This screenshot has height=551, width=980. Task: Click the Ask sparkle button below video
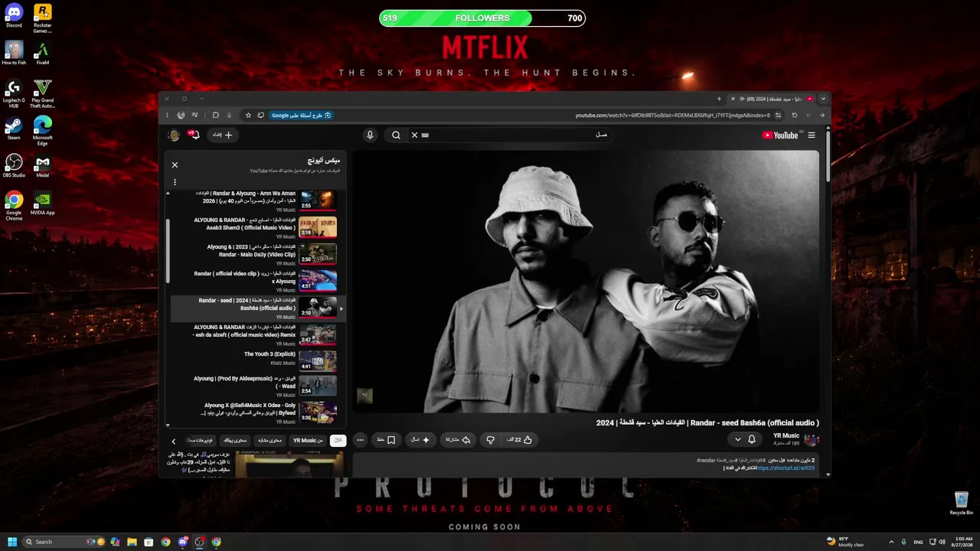click(420, 440)
